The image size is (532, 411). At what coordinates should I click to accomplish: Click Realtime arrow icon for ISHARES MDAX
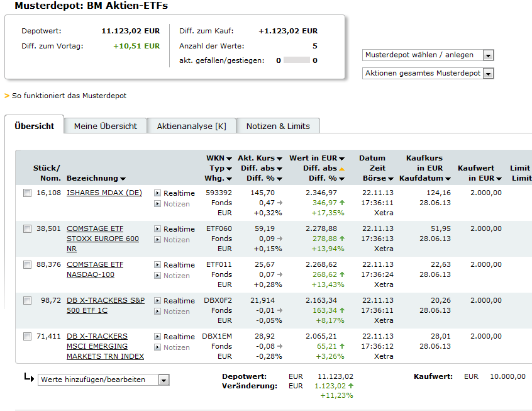coord(157,193)
